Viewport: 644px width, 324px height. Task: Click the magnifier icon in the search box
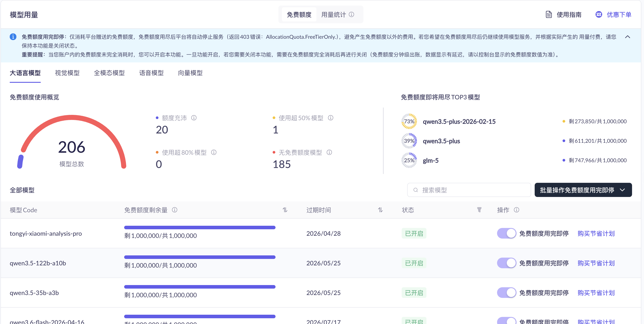coord(415,190)
